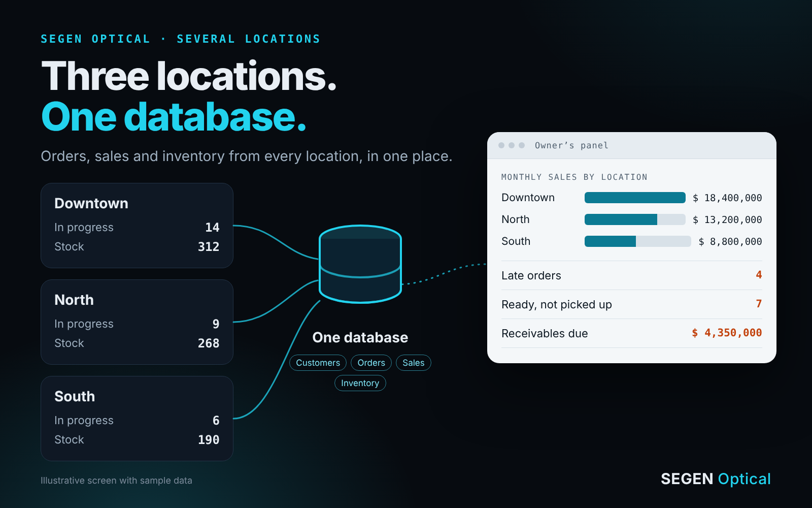Image resolution: width=812 pixels, height=508 pixels.
Task: Click the SEGEN OPTICAL · SEVERAL LOCATIONS header text
Action: tap(180, 39)
